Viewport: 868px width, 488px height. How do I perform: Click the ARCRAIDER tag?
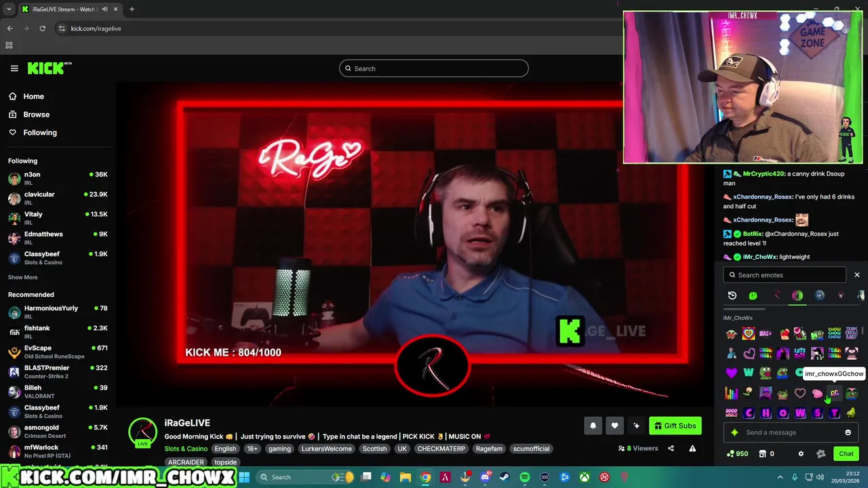pos(186,462)
